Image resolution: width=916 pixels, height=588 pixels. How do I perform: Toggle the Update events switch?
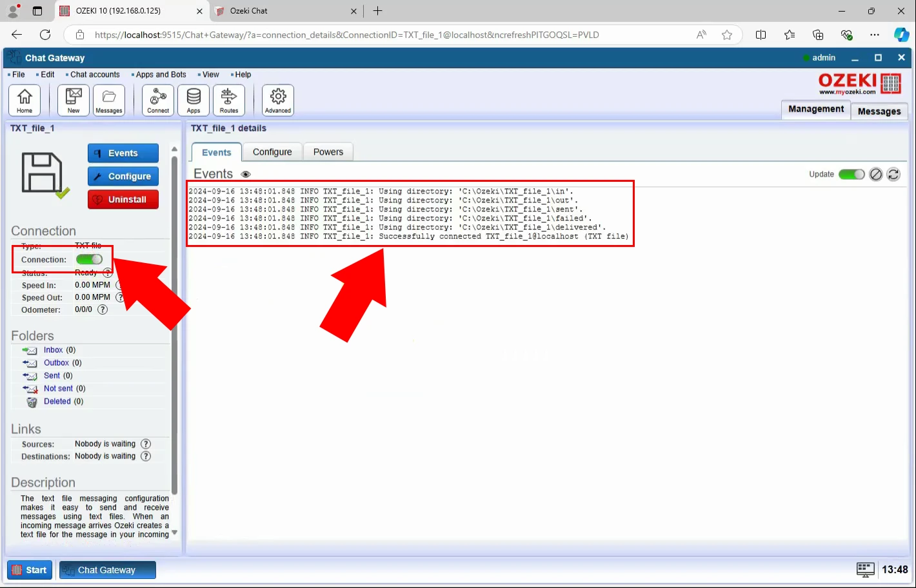coord(851,174)
